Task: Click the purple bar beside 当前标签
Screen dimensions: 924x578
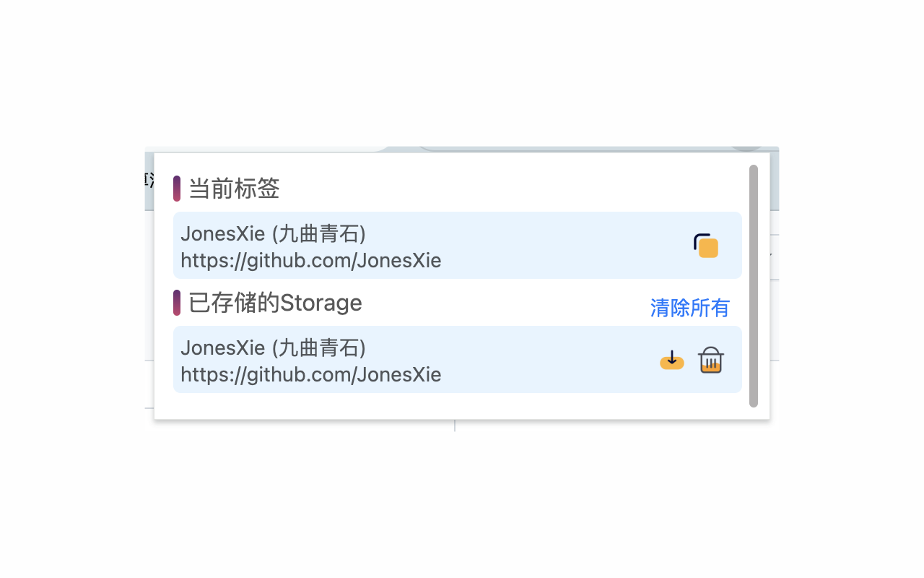Action: [x=177, y=189]
